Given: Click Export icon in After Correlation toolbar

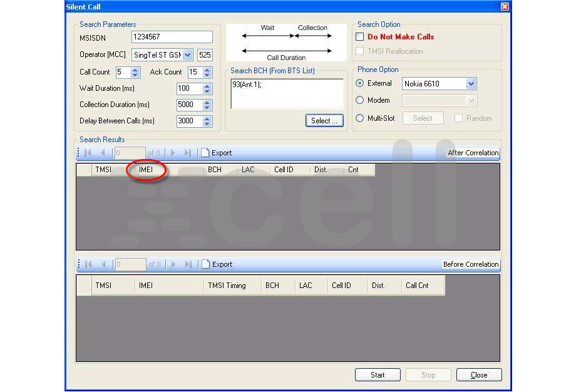Looking at the screenshot, I should click(x=205, y=153).
